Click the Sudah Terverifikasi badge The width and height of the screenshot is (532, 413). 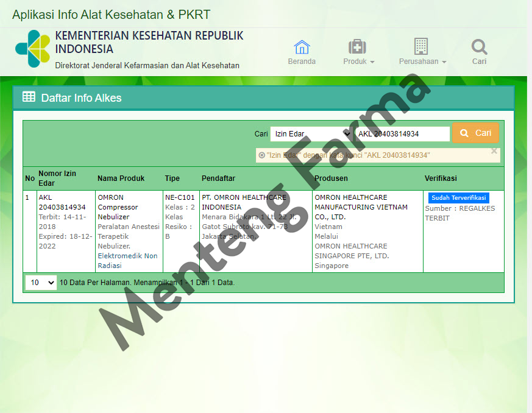tap(458, 197)
